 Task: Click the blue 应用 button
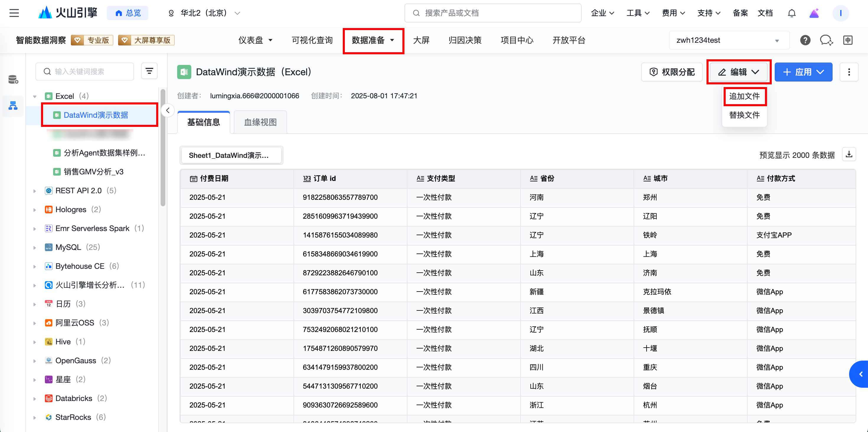click(x=803, y=72)
